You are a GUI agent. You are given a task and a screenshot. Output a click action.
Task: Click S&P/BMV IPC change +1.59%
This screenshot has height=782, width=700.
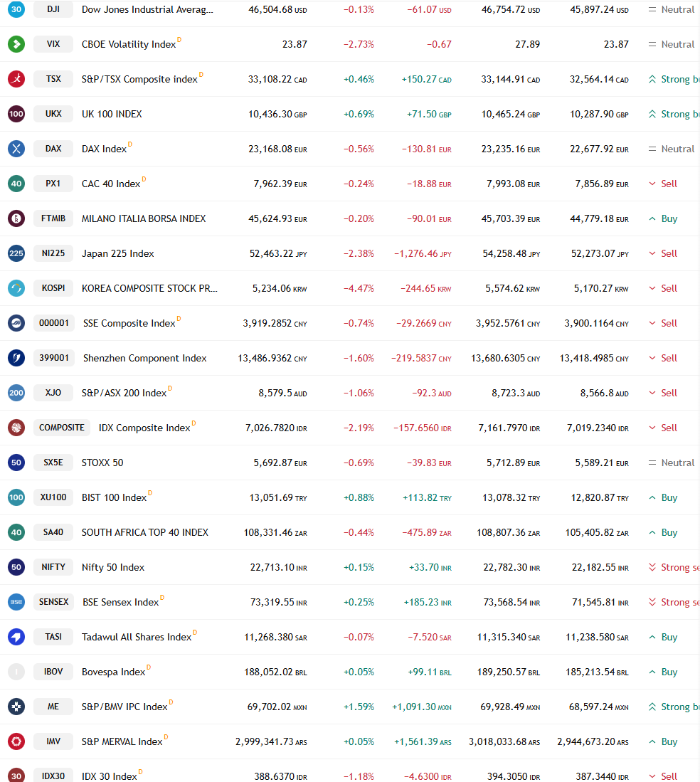[359, 707]
